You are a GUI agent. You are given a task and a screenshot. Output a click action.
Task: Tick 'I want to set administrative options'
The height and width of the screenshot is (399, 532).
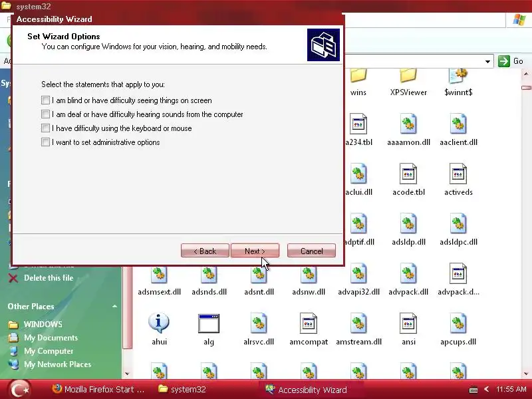click(x=45, y=142)
